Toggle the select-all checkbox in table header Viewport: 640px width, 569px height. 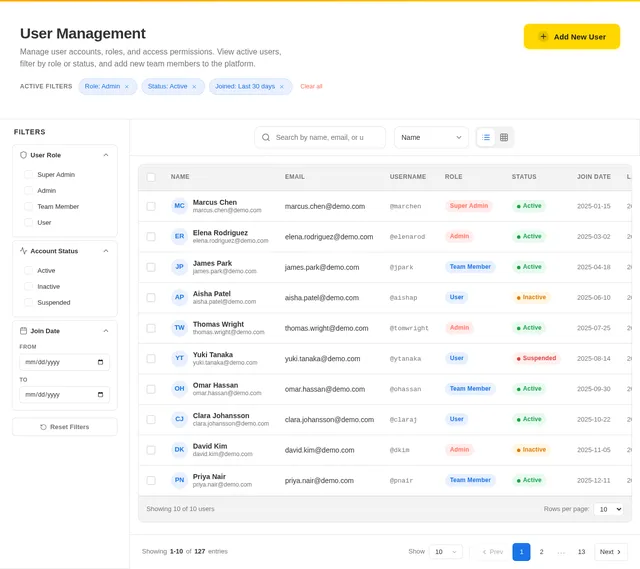click(x=151, y=177)
